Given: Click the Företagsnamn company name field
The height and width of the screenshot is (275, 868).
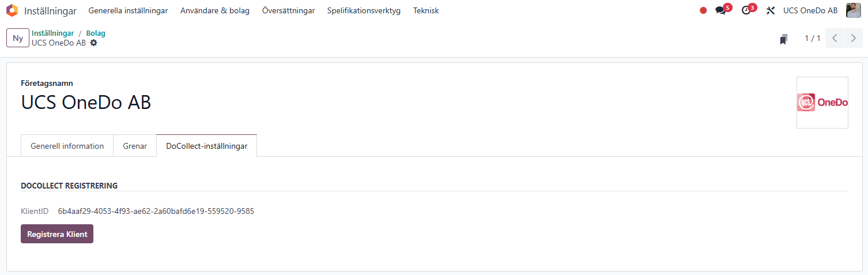Looking at the screenshot, I should click(86, 102).
